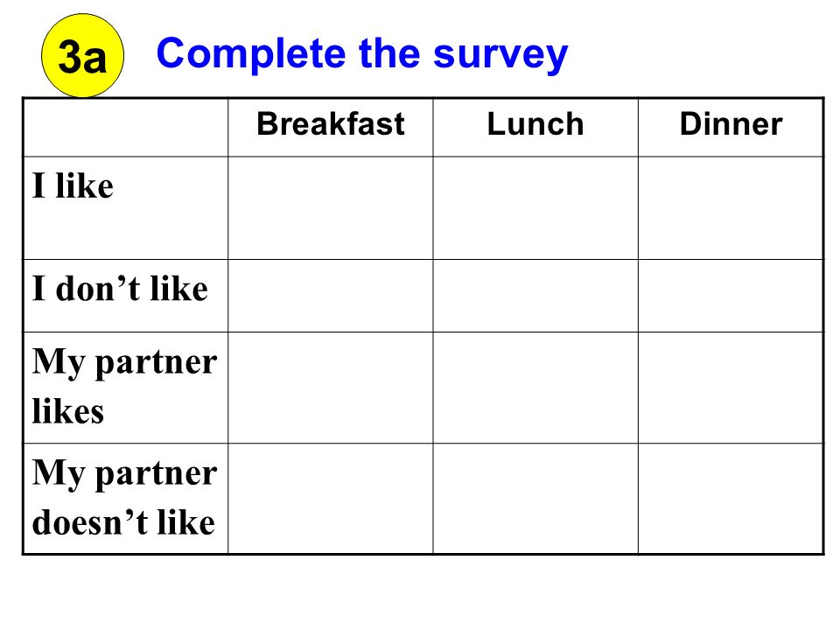Click the I like Lunch cell
This screenshot has width=840, height=630.
[x=535, y=208]
